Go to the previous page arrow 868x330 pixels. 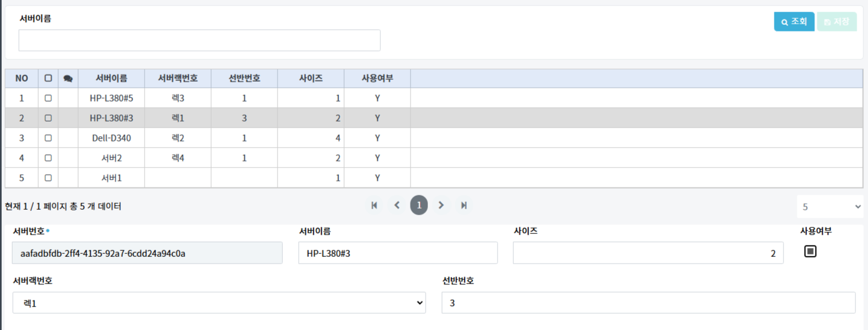397,205
